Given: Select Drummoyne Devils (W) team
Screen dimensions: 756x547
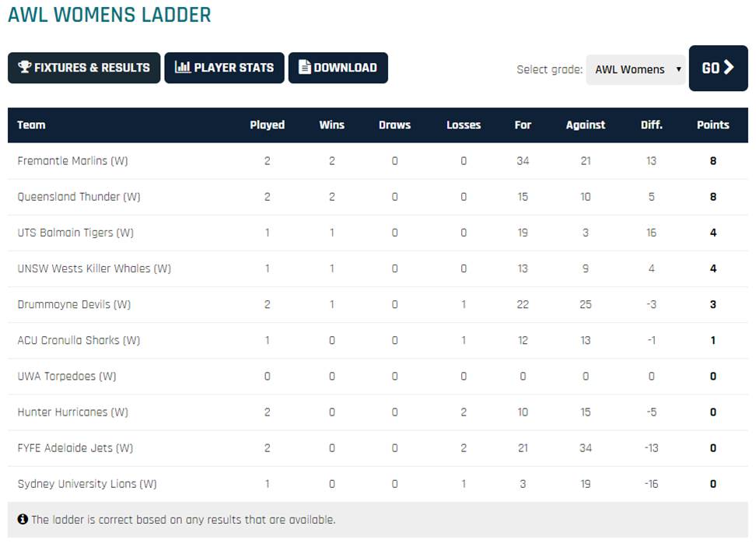Looking at the screenshot, I should tap(74, 304).
